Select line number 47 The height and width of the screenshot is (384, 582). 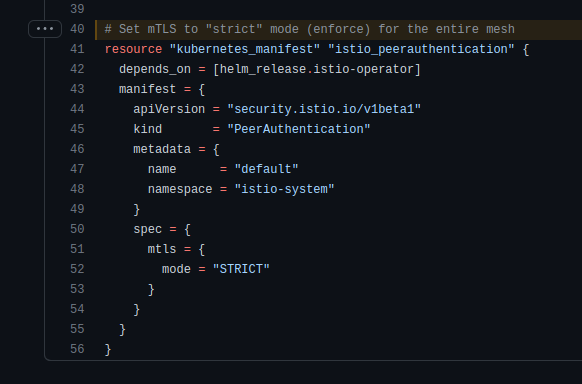77,169
